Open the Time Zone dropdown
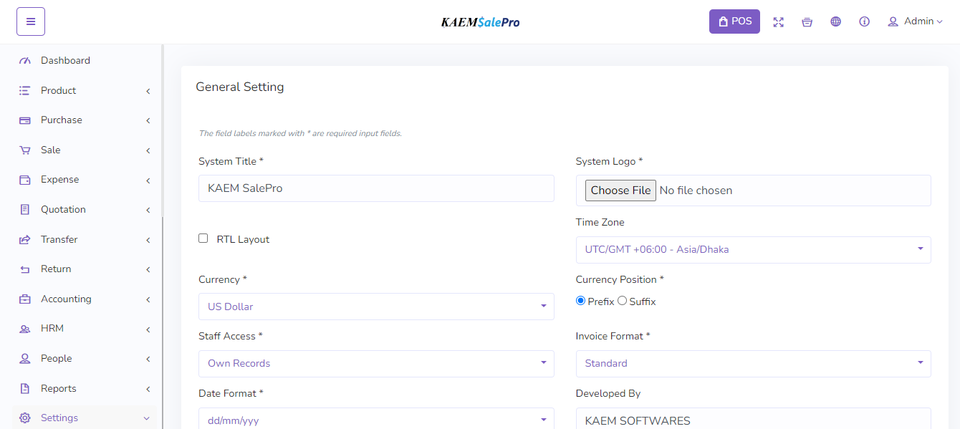The height and width of the screenshot is (429, 960). pos(753,249)
